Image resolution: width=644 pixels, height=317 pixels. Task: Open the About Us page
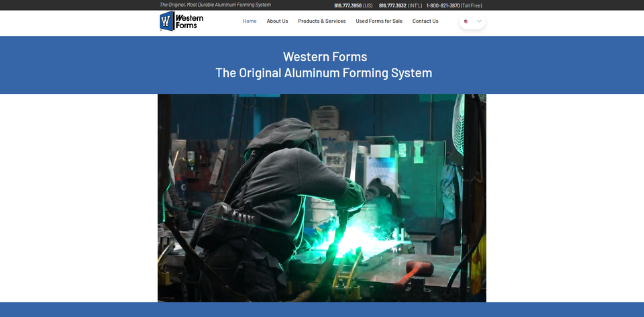tap(277, 21)
